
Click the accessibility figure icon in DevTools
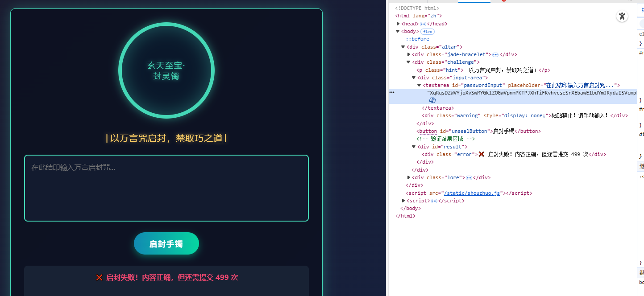coord(622,16)
